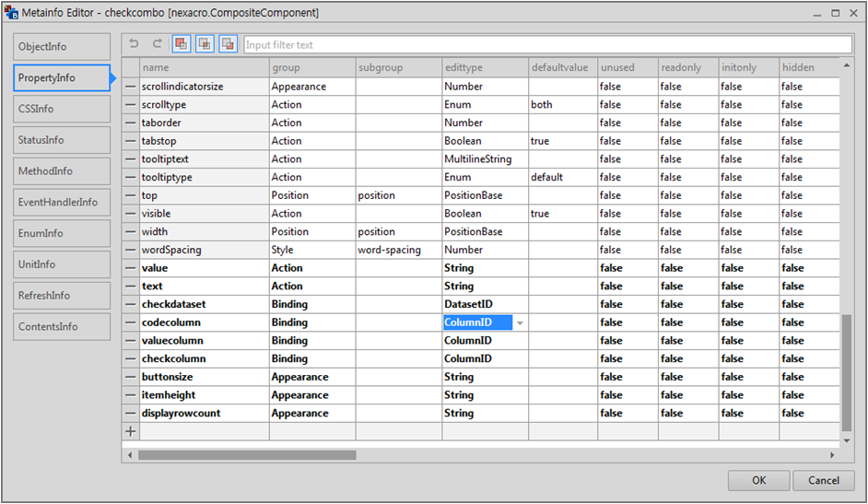Click the horizontal scrollbar thumb below the grid

[246, 455]
